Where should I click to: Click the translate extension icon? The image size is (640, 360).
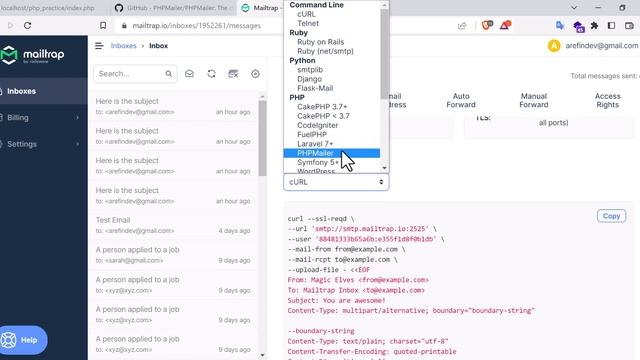point(560,25)
